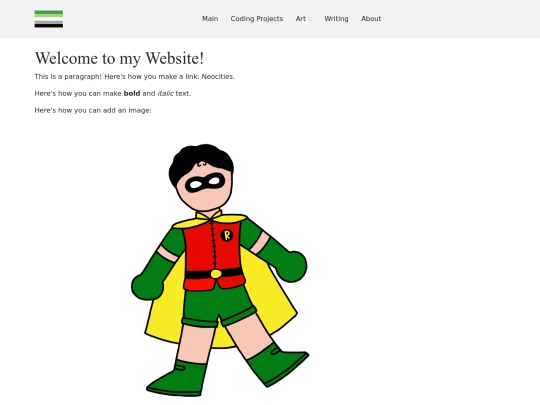Click the bold word in the second paragraph
The width and height of the screenshot is (540, 405).
[132, 93]
